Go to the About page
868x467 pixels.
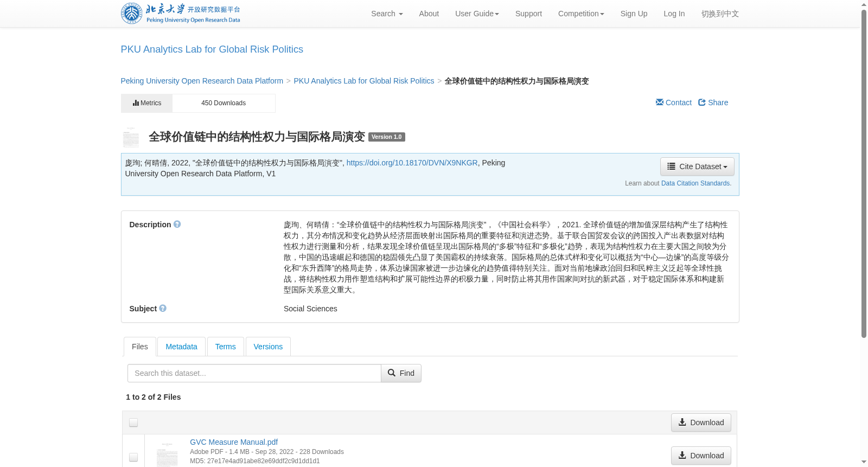429,14
